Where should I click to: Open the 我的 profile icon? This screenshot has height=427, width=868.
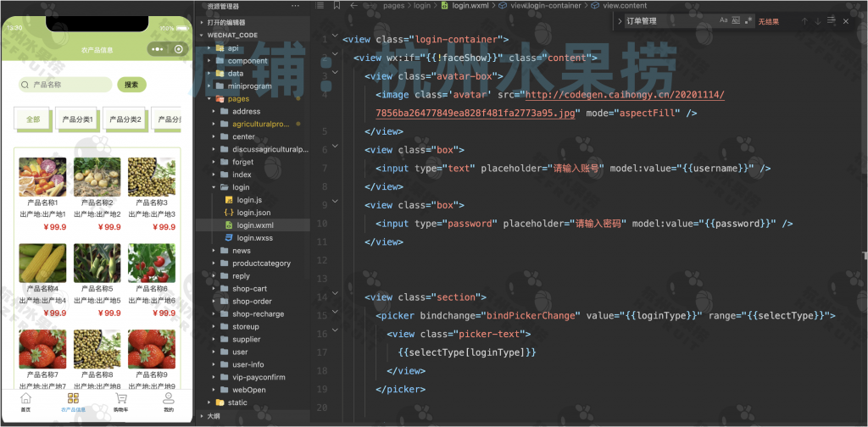pyautogui.click(x=169, y=402)
